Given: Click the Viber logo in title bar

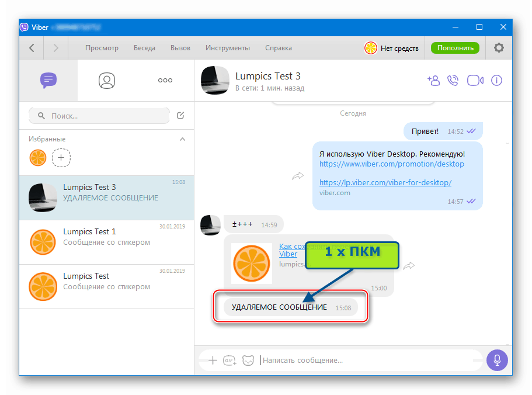Looking at the screenshot, I should (x=24, y=27).
